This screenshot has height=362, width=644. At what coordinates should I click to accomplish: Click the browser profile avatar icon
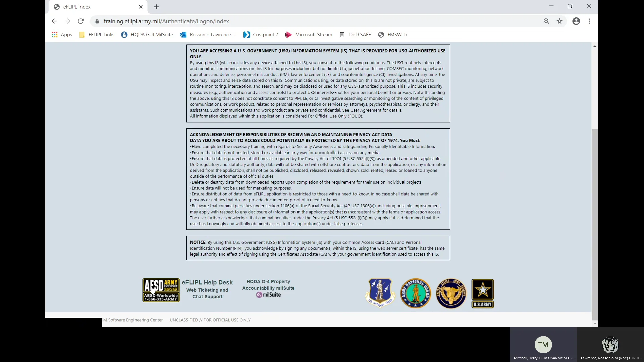(576, 21)
